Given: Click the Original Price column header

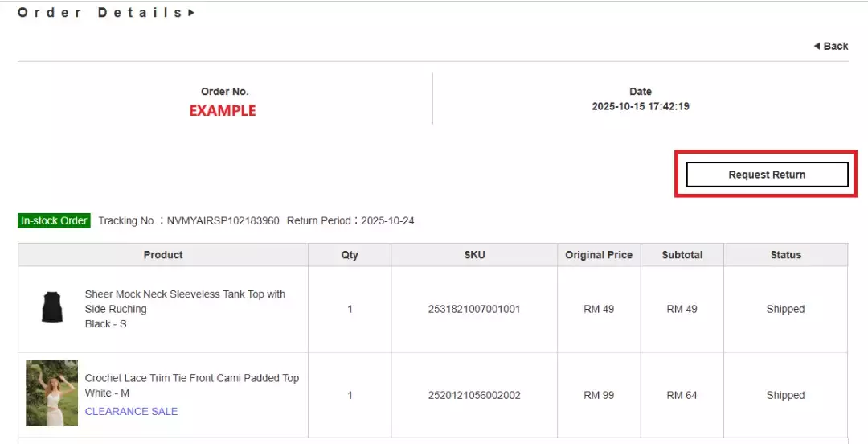Looking at the screenshot, I should (599, 255).
